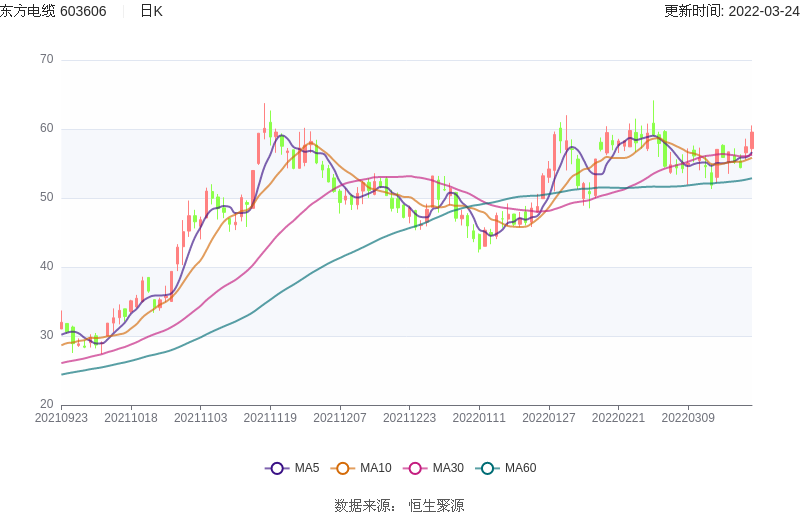The height and width of the screenshot is (517, 800).
Task: Click the 20 value on the y-axis
Action: (46, 404)
